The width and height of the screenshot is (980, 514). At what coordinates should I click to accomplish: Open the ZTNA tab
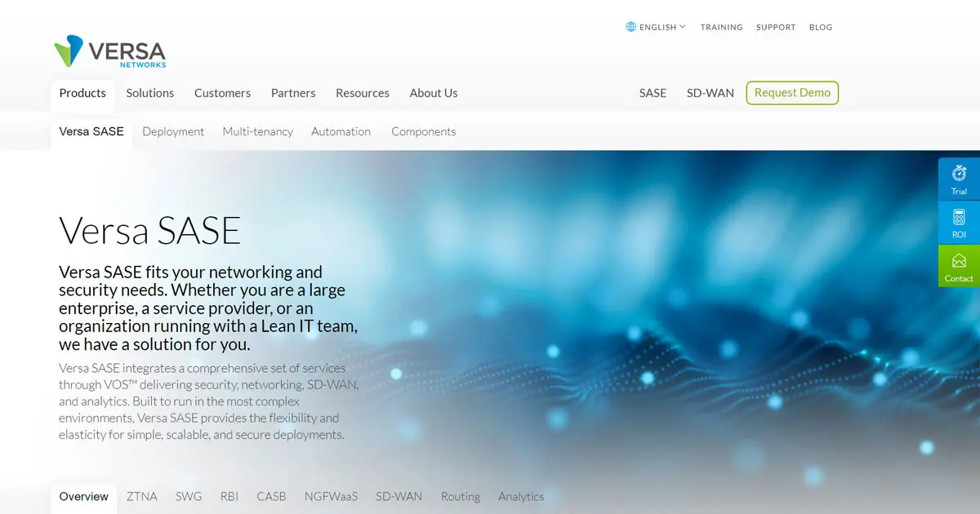coord(141,496)
